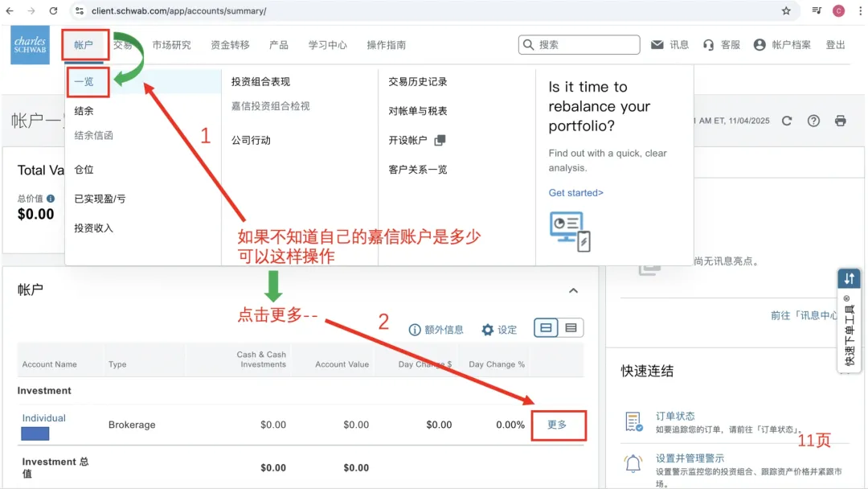Viewport: 868px width, 489px height.
Task: Open the Individual account link
Action: 43,418
